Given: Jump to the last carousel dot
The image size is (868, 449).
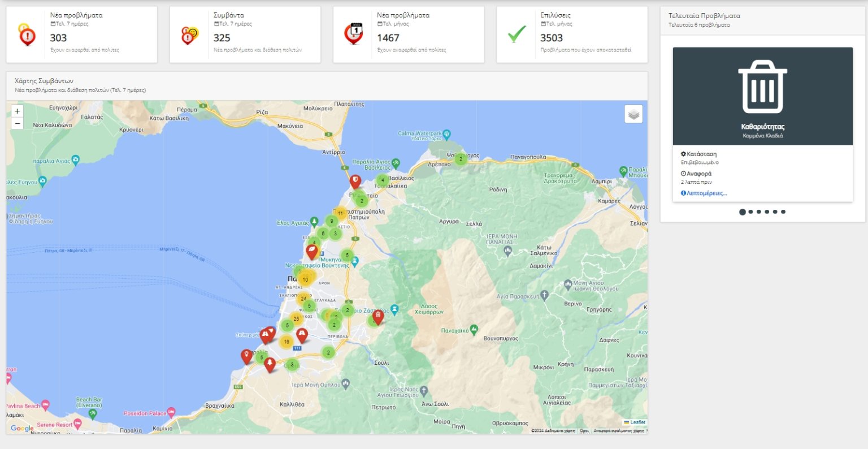Looking at the screenshot, I should 783,212.
